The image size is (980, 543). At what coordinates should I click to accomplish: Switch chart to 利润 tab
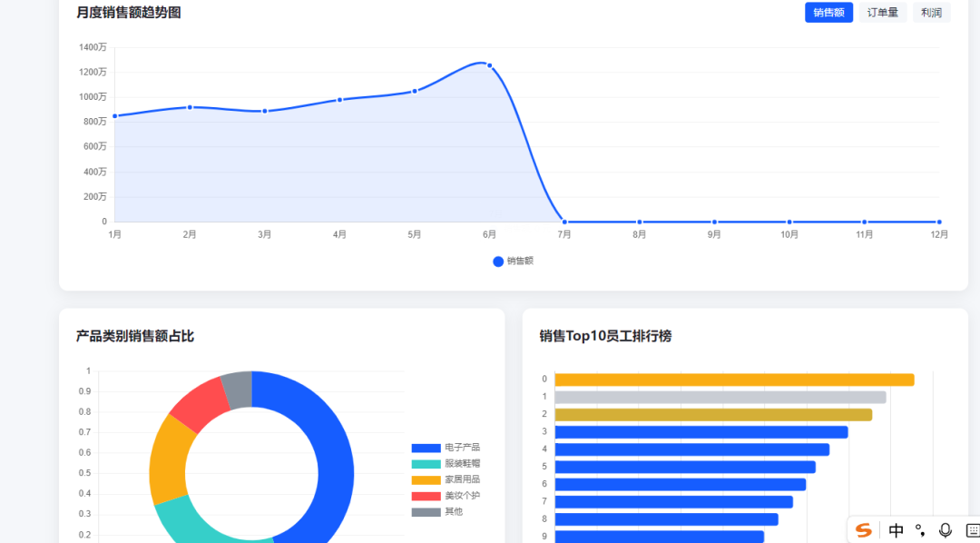pos(931,13)
